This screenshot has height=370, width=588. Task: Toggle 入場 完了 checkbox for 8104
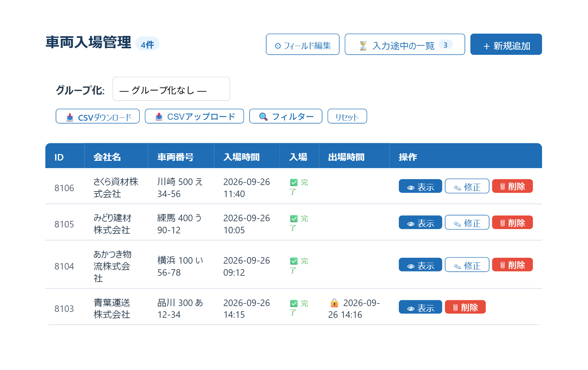point(294,261)
